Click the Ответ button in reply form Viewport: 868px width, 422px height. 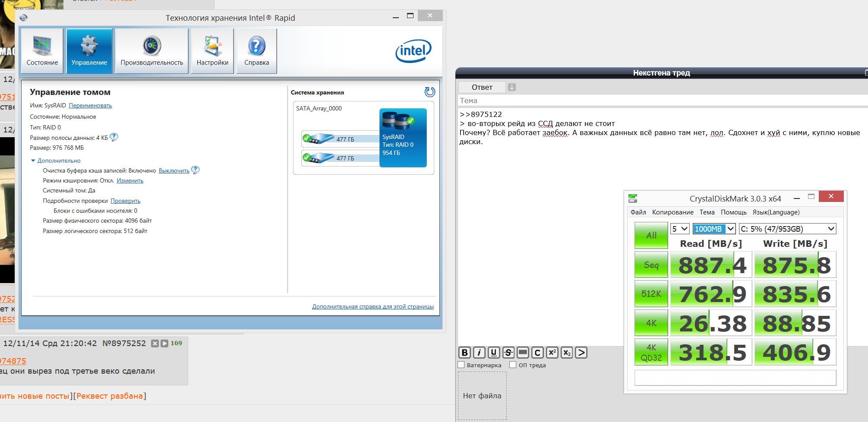pos(482,87)
